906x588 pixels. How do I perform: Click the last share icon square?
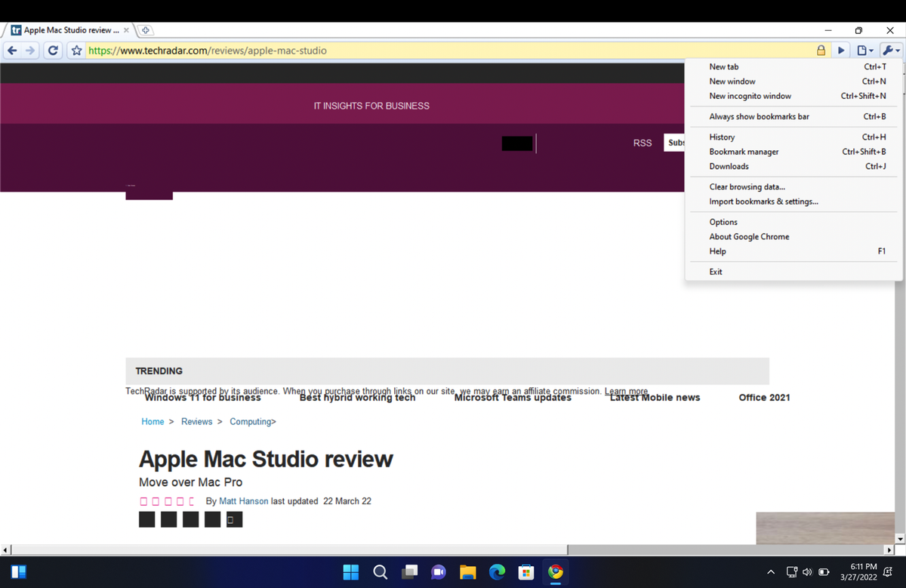click(x=235, y=519)
